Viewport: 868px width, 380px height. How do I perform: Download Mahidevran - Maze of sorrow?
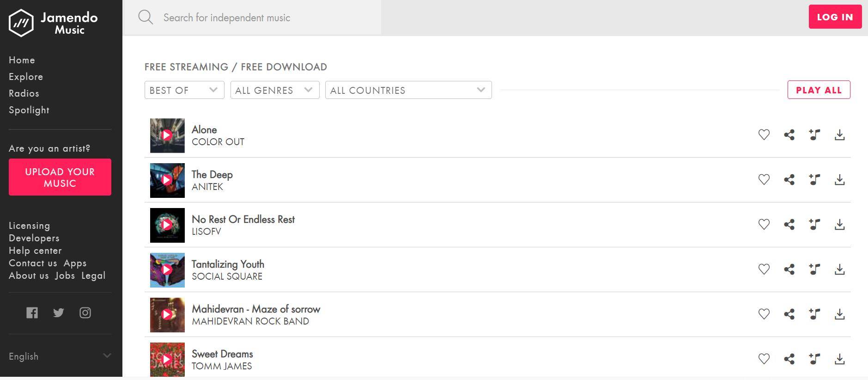(840, 314)
